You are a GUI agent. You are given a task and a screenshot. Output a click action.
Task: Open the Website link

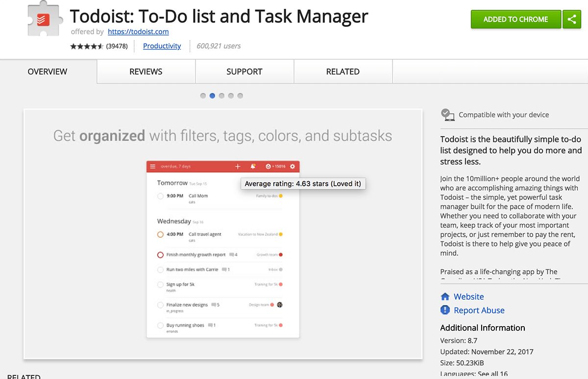click(469, 297)
